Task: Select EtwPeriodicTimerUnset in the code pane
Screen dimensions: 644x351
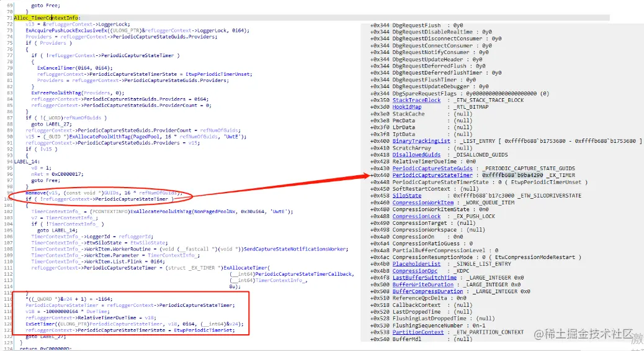Action: (x=218, y=74)
